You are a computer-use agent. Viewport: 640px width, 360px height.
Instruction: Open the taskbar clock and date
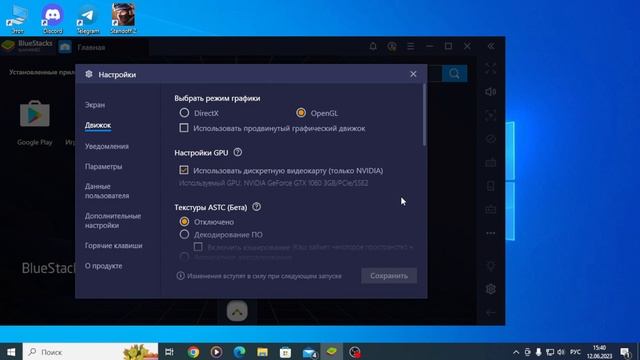pos(600,352)
